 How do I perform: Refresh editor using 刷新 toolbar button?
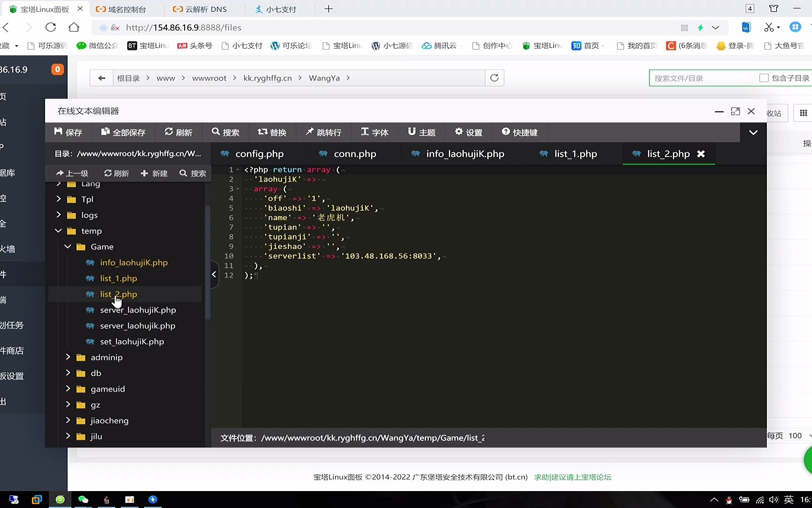click(179, 132)
